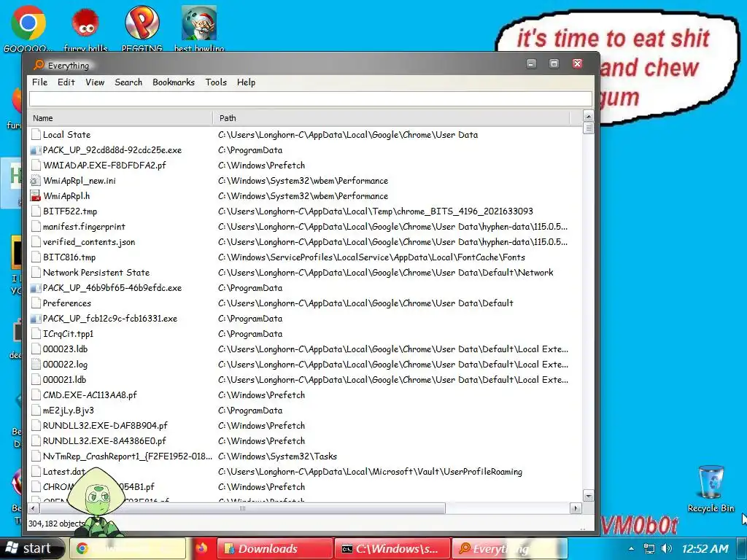
Task: Select Preferences file row
Action: 305,303
